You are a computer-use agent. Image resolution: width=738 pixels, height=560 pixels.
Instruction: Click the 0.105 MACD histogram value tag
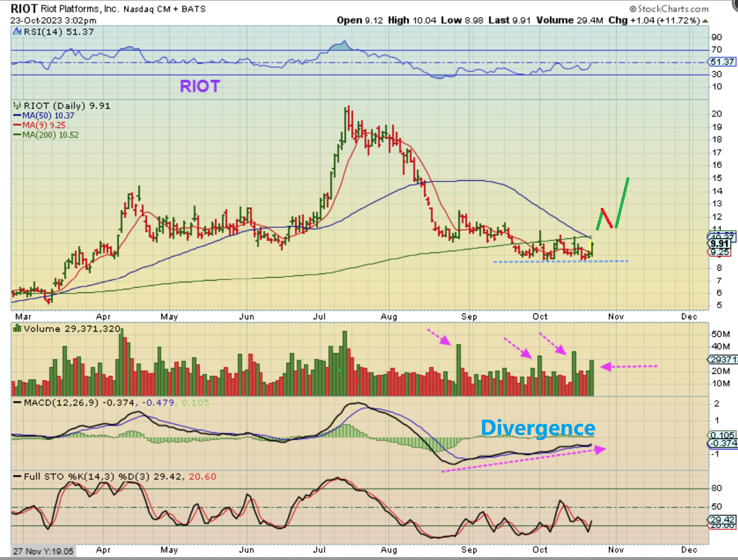pos(723,435)
